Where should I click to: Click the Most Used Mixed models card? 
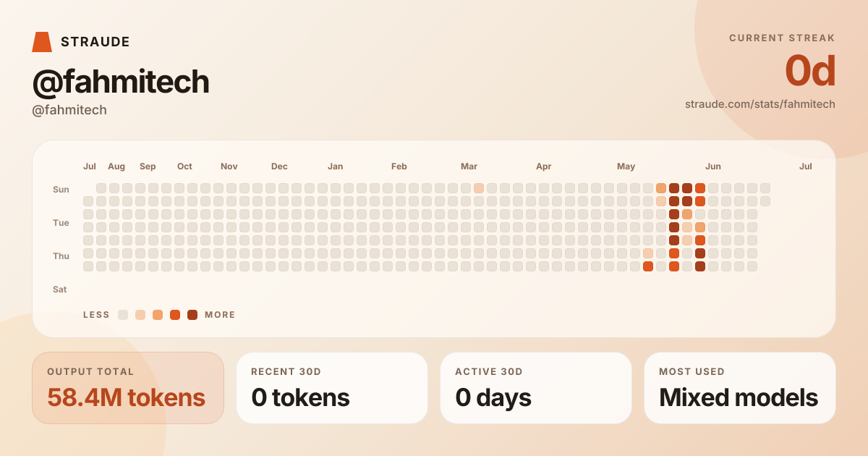[740, 388]
